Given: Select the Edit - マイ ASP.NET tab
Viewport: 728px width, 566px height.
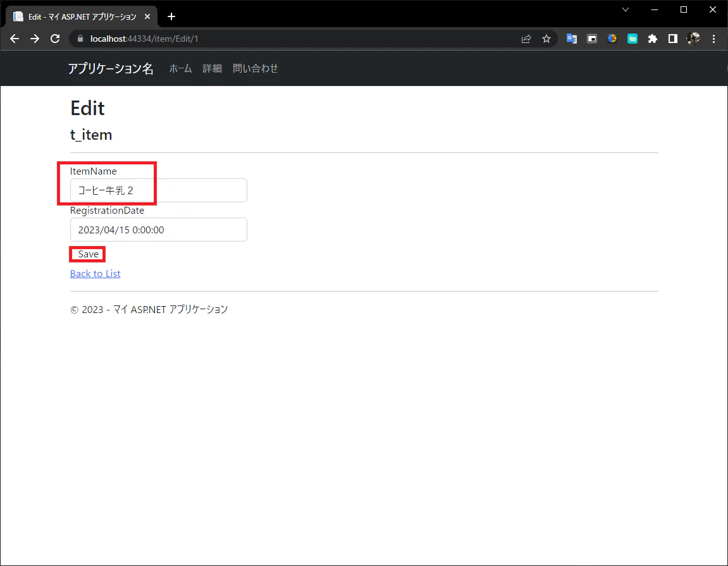Looking at the screenshot, I should [82, 16].
